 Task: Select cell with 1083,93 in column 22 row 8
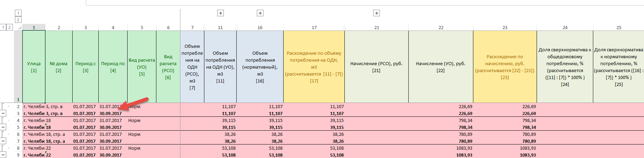click(x=441, y=148)
